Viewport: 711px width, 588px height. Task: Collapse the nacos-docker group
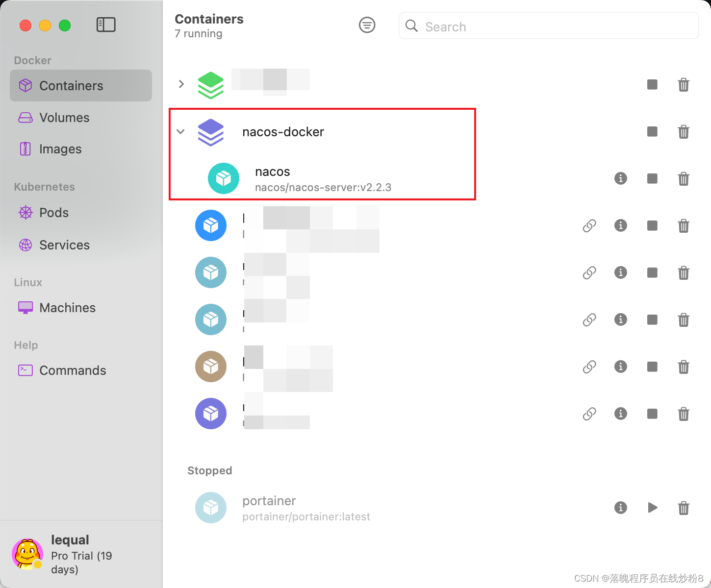(x=181, y=131)
